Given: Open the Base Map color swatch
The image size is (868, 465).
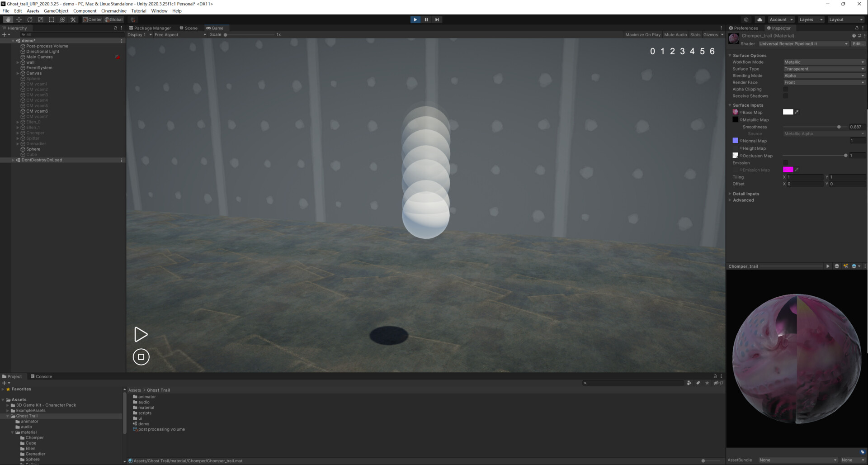Looking at the screenshot, I should [x=788, y=112].
